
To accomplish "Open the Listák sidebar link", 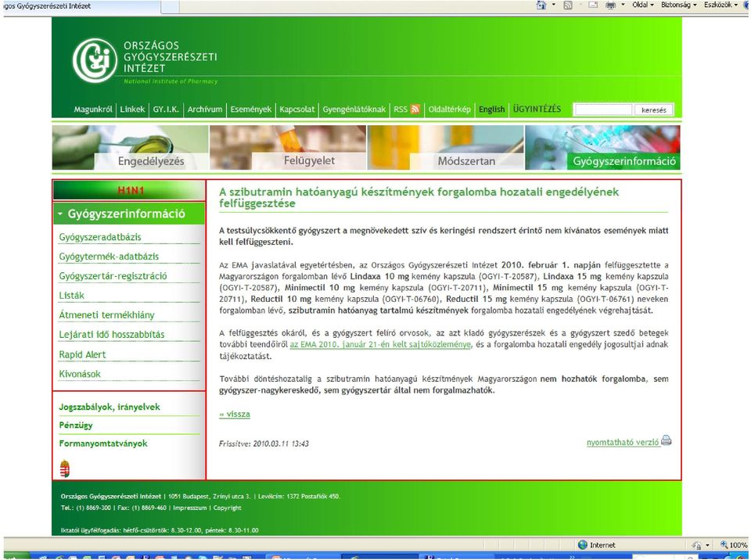I will 71,296.
